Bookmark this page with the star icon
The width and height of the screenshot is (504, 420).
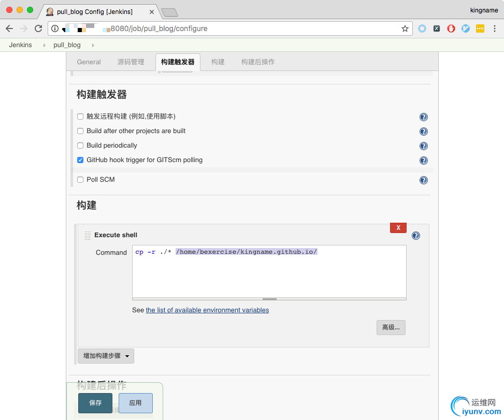(405, 28)
